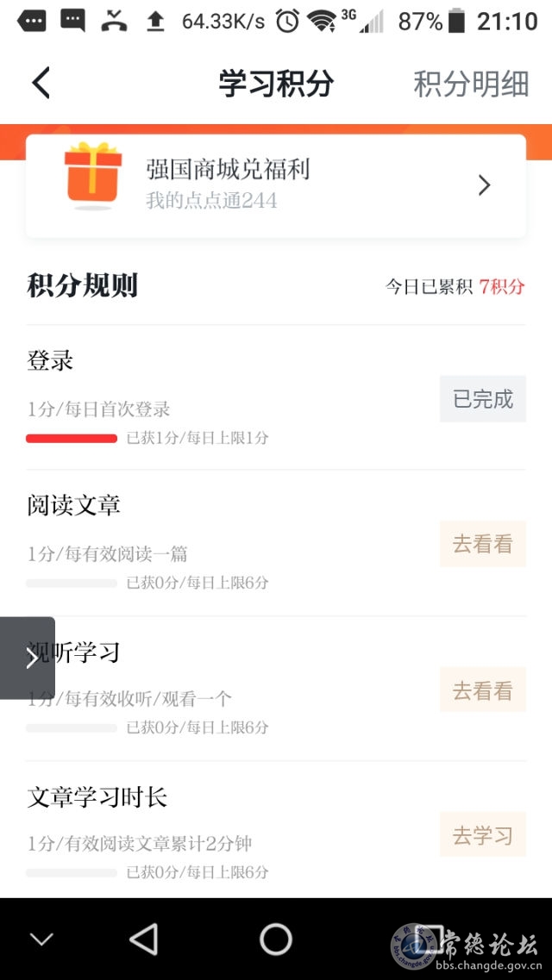Expand the floating side panel arrow

28,658
